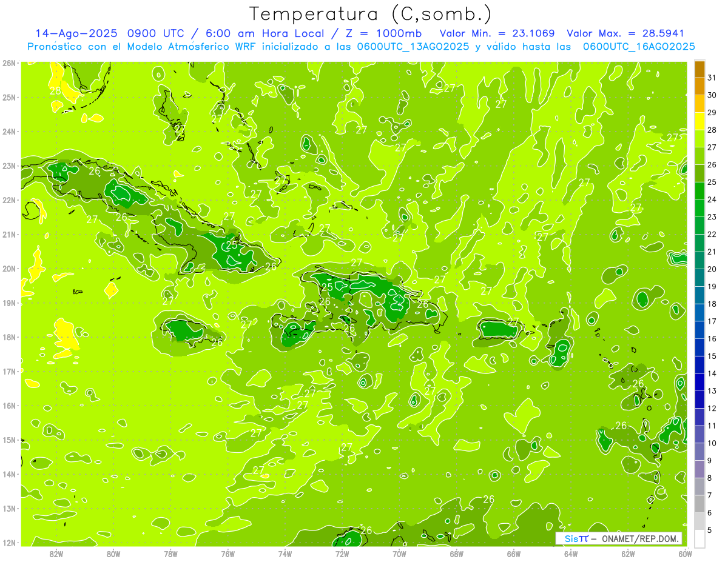Image resolution: width=728 pixels, height=562 pixels.
Task: Click the 13N latitude label
Action: click(x=8, y=509)
